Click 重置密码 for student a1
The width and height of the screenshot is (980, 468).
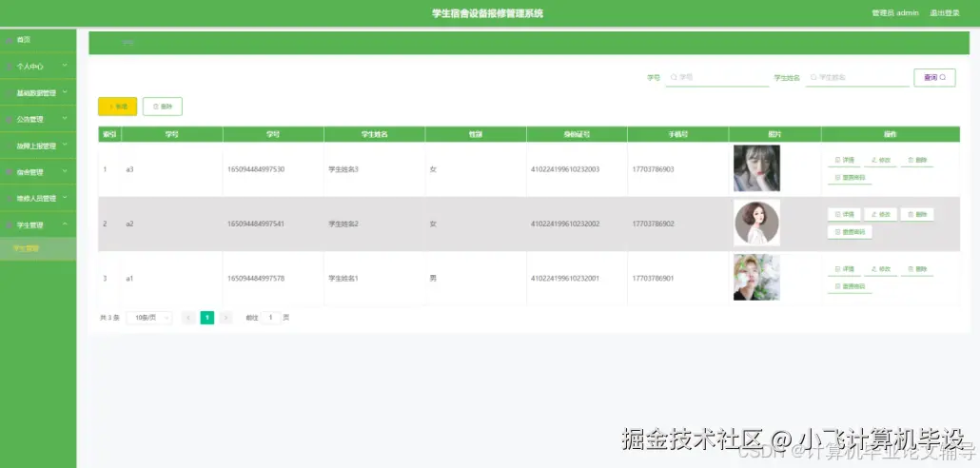click(850, 287)
